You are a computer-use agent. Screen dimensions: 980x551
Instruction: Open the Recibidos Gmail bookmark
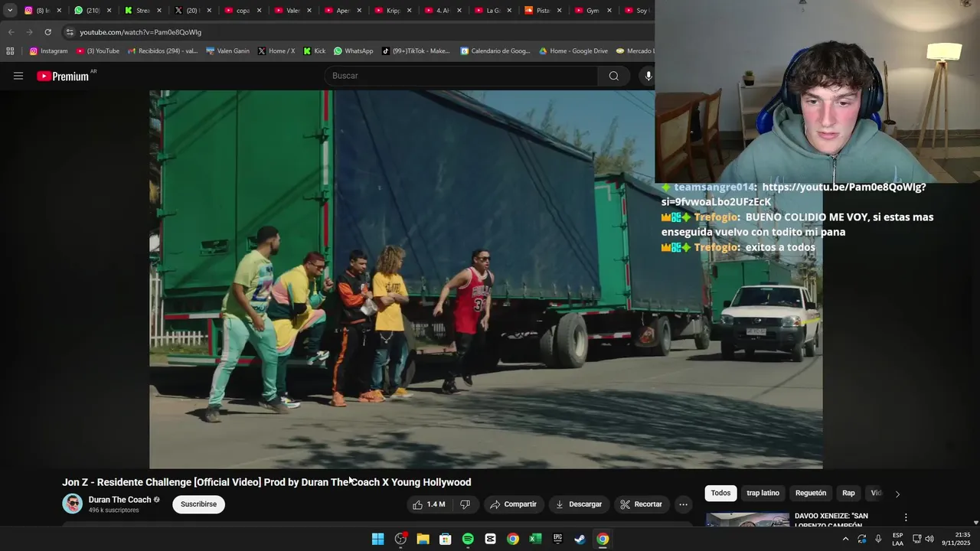pos(163,51)
